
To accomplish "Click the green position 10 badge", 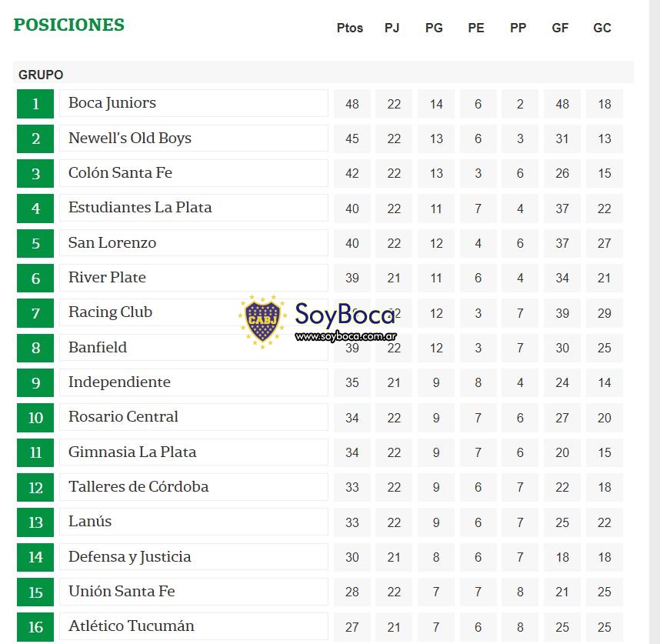I will 35,418.
